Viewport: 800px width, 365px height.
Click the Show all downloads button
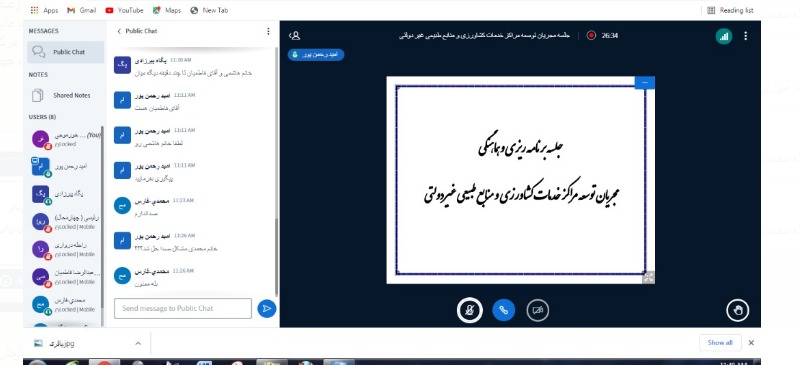(x=720, y=343)
